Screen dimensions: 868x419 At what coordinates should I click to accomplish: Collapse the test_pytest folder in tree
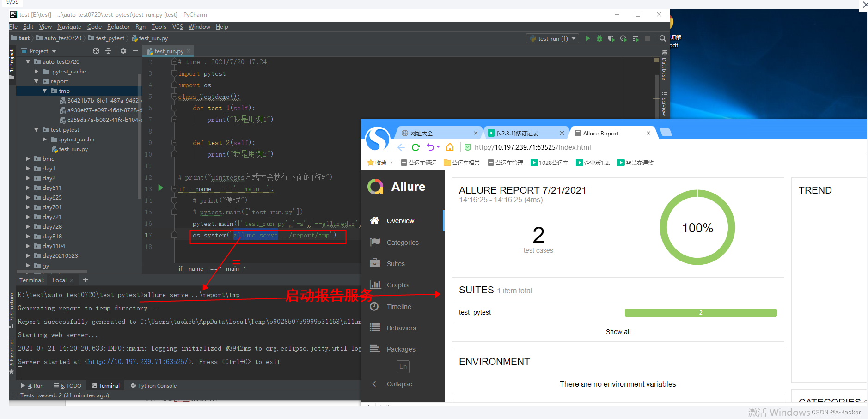(x=37, y=130)
